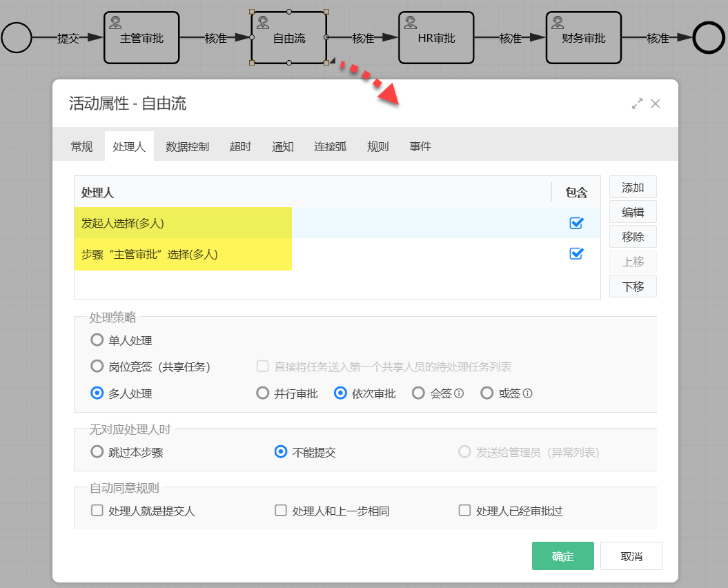Image resolution: width=728 pixels, height=588 pixels.
Task: Click 下移 to move handler down
Action: click(632, 286)
